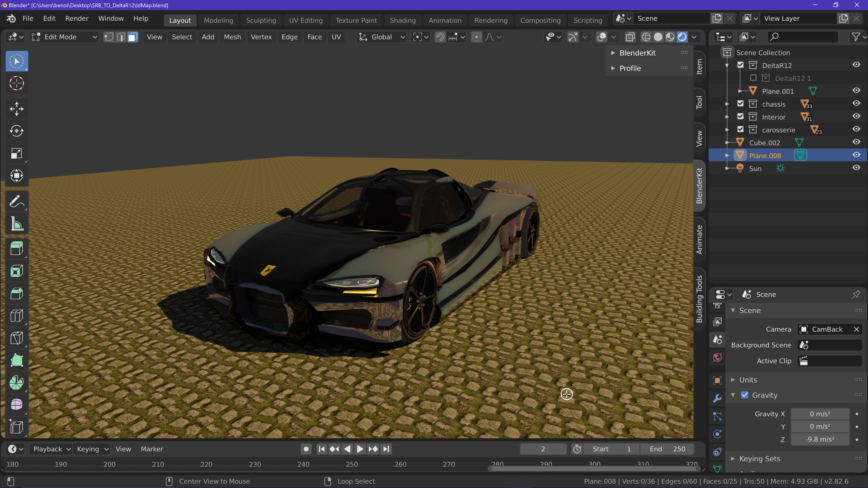
Task: Activate the Annotate pencil tool
Action: pyautogui.click(x=17, y=201)
